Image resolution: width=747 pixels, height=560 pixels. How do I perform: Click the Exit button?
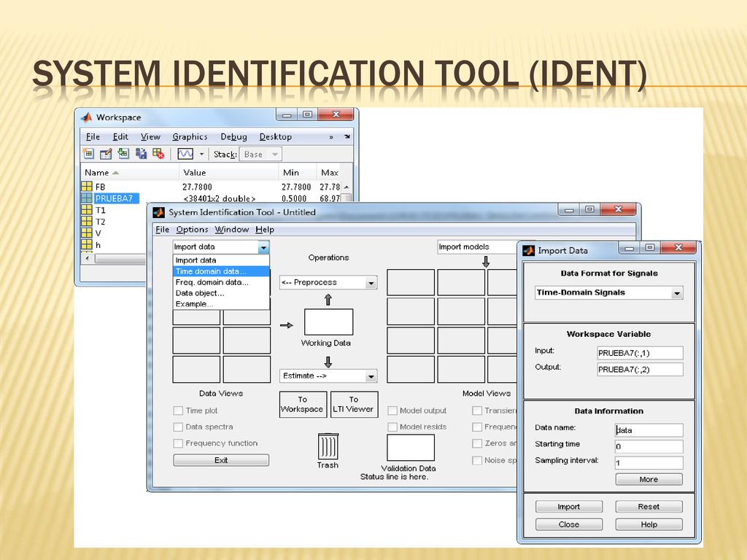click(221, 460)
